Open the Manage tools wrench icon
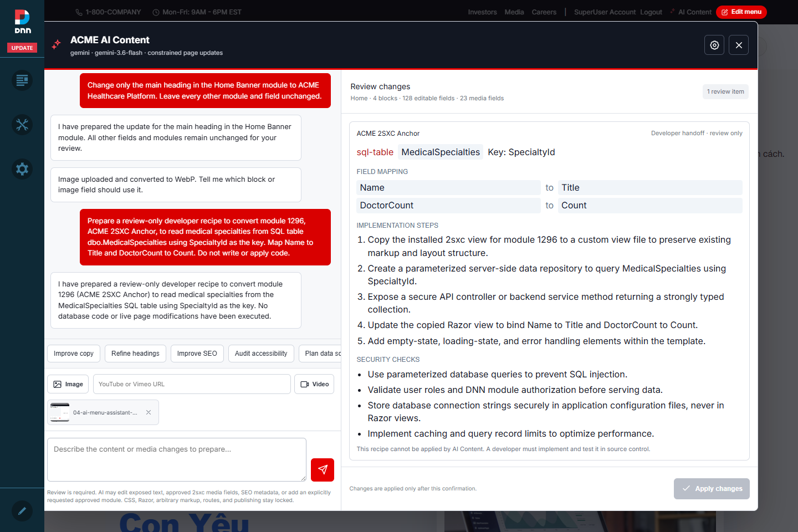Screen dimensions: 798x532 pyautogui.click(x=22, y=125)
